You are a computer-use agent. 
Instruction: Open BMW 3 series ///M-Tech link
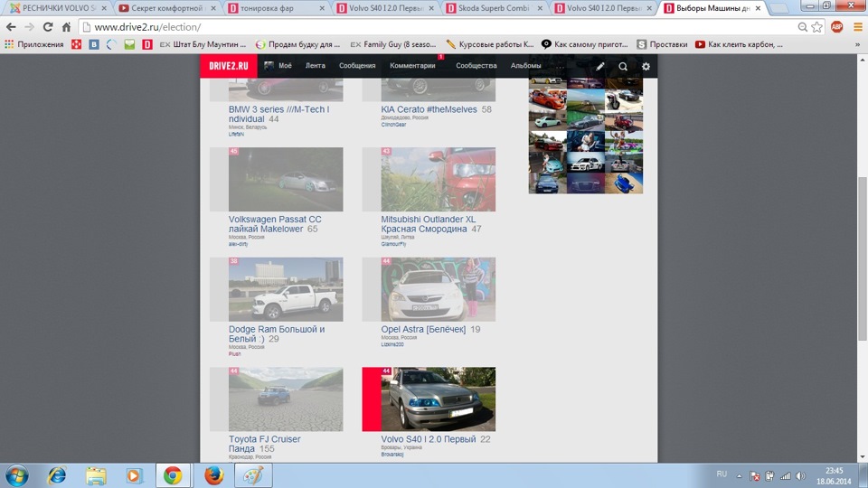279,114
